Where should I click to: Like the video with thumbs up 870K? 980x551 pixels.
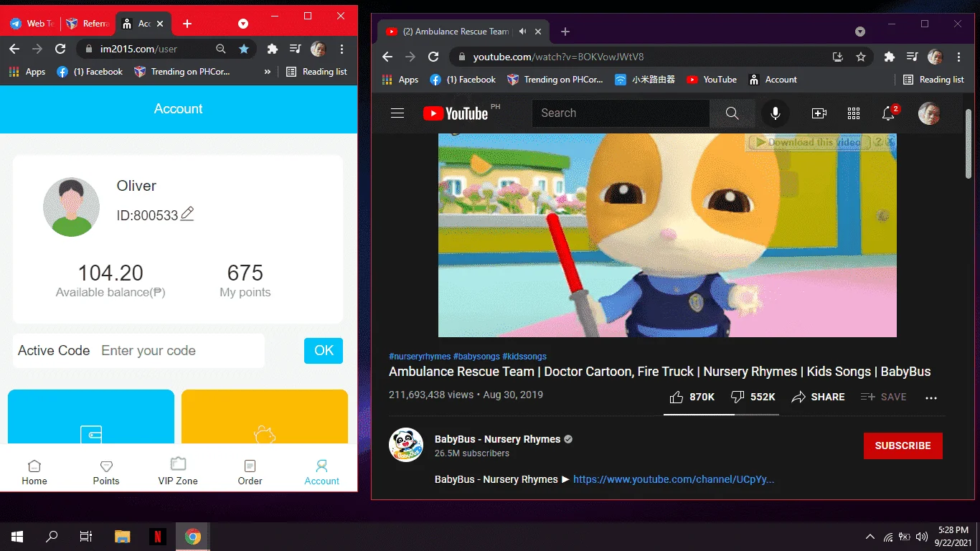[692, 397]
